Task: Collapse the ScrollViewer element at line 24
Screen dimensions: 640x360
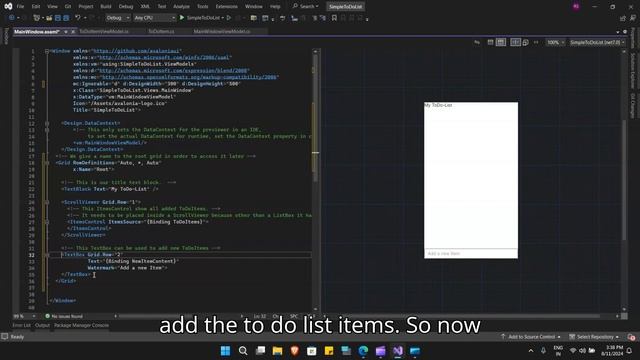Action: [x=47, y=202]
